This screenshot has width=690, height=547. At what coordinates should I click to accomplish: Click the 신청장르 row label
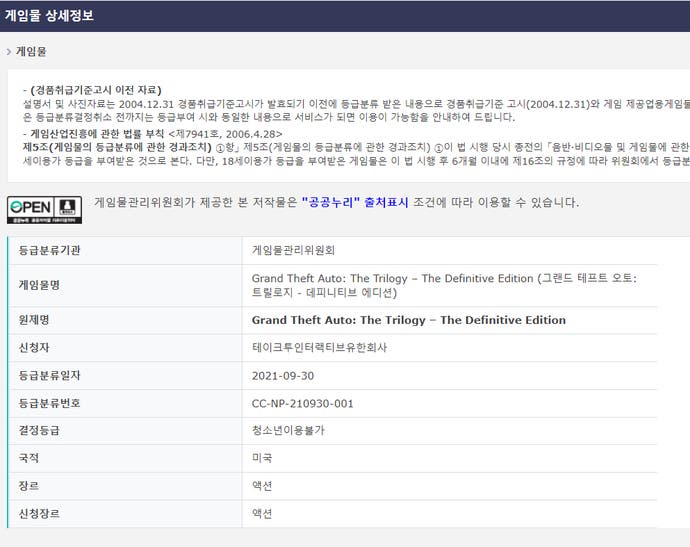(39, 514)
